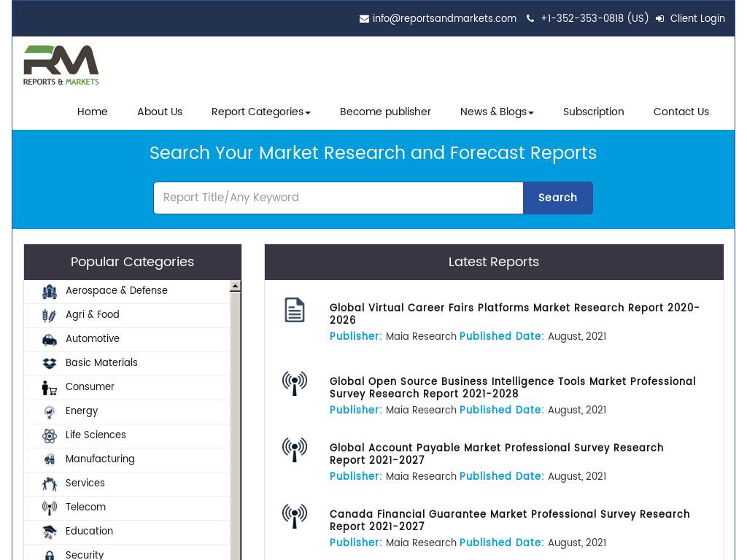Select the Telecom category
747x560 pixels.
click(x=85, y=507)
